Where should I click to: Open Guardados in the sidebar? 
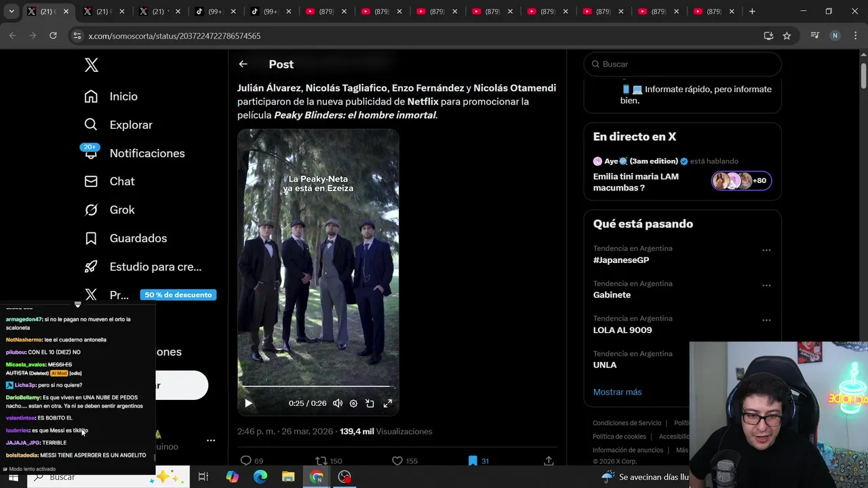point(125,239)
